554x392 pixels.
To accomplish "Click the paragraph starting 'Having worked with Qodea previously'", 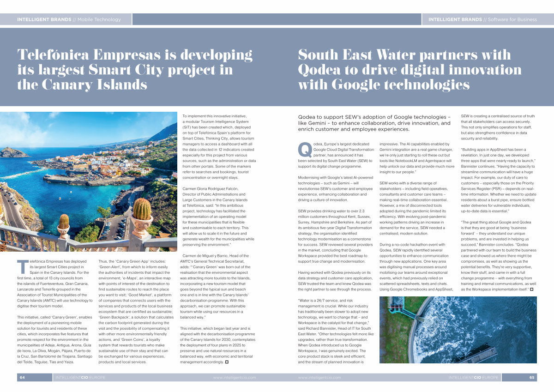I will coord(336,281).
